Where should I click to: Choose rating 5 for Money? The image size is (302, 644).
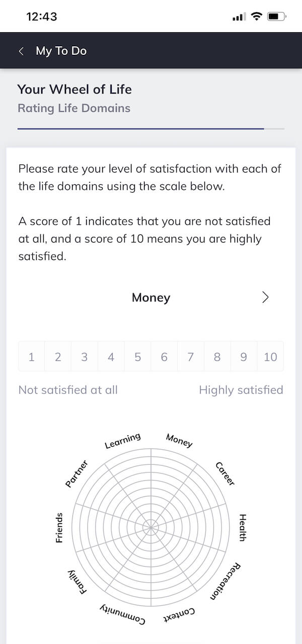[137, 357]
